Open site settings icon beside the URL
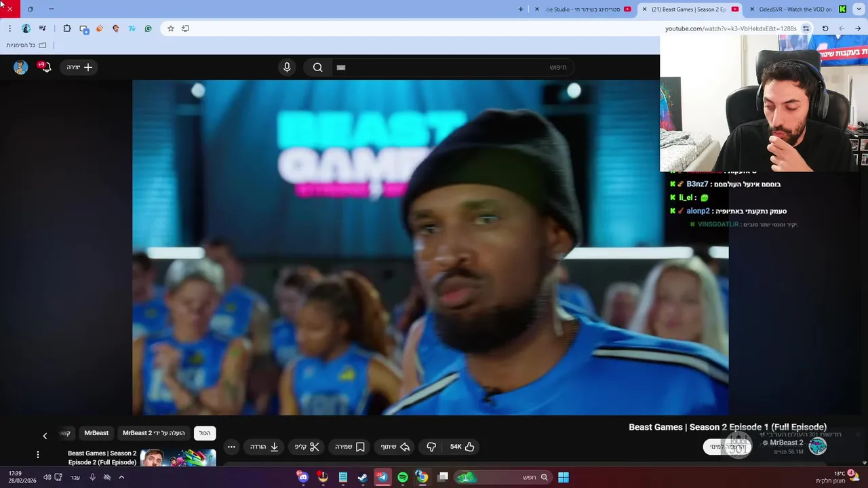 [806, 28]
